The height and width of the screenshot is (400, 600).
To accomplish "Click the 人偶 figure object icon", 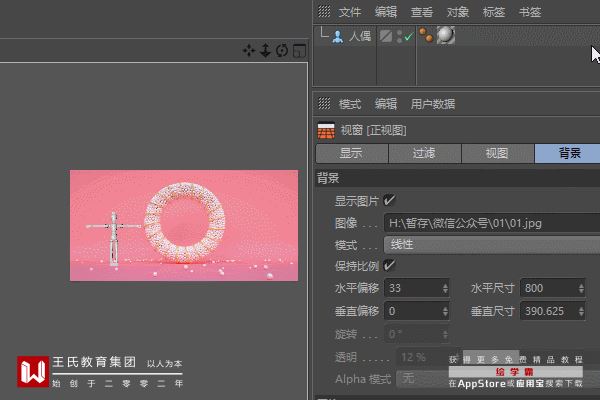I will (338, 37).
